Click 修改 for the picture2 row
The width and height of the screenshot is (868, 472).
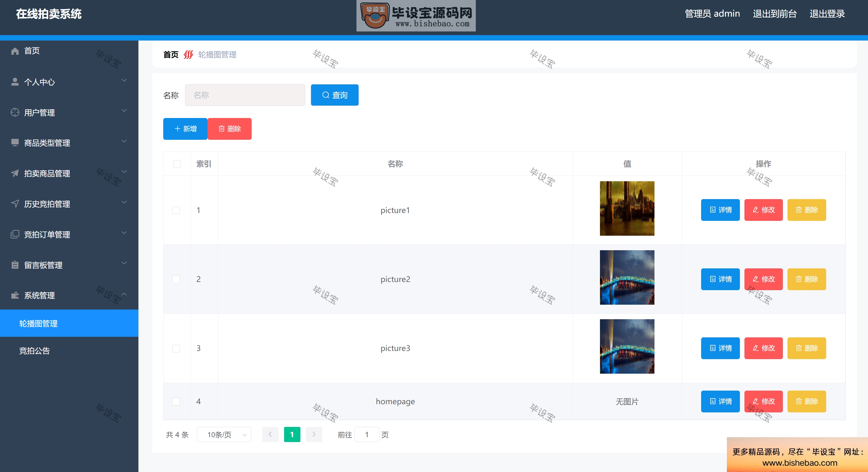click(763, 279)
